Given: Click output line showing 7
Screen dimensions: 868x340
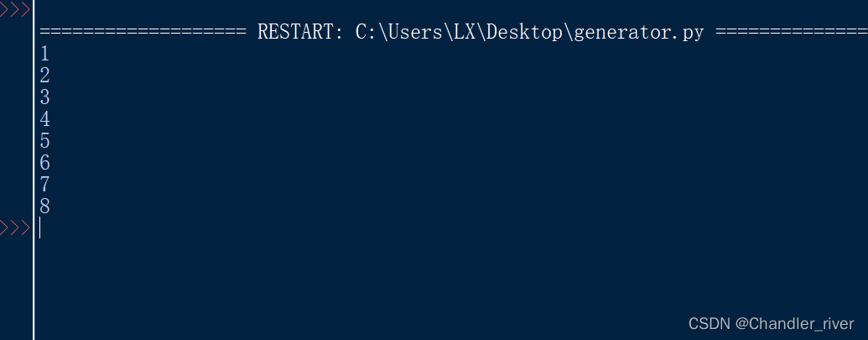Looking at the screenshot, I should click(45, 185).
